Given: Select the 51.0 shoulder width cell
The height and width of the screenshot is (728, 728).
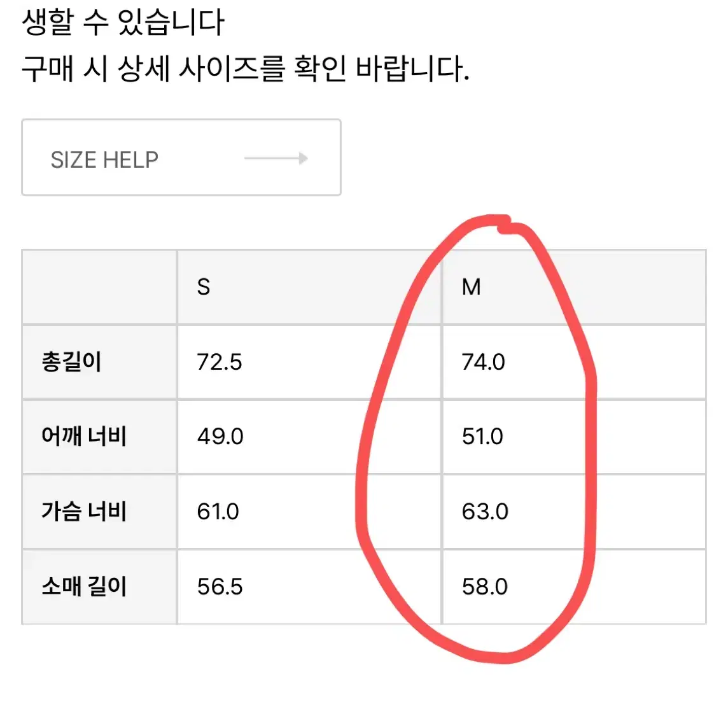Looking at the screenshot, I should (575, 437).
